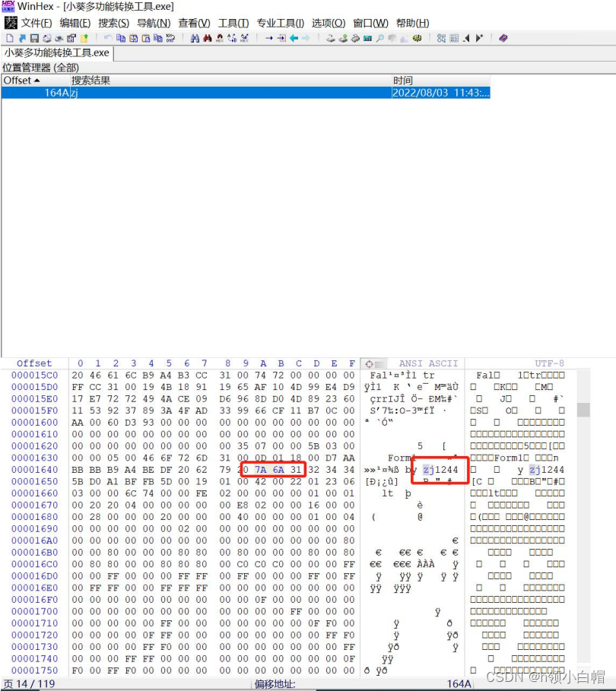Open the 查看(V) menu
616x691 pixels.
pos(195,23)
